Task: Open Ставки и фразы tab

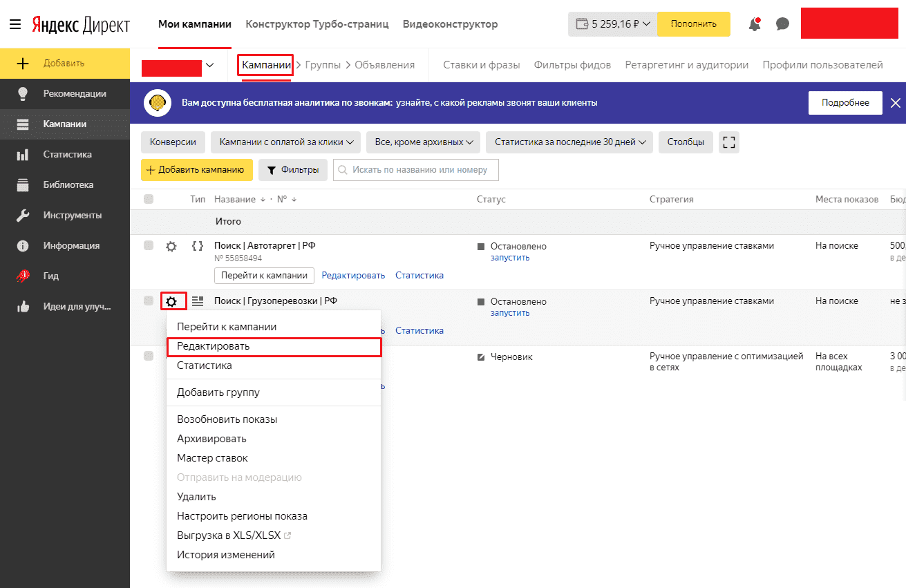Action: pos(482,65)
